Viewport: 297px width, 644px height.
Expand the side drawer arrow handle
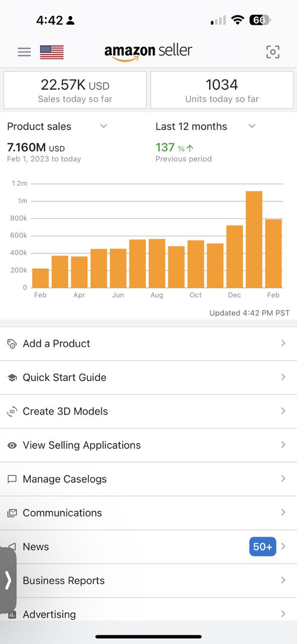8,581
